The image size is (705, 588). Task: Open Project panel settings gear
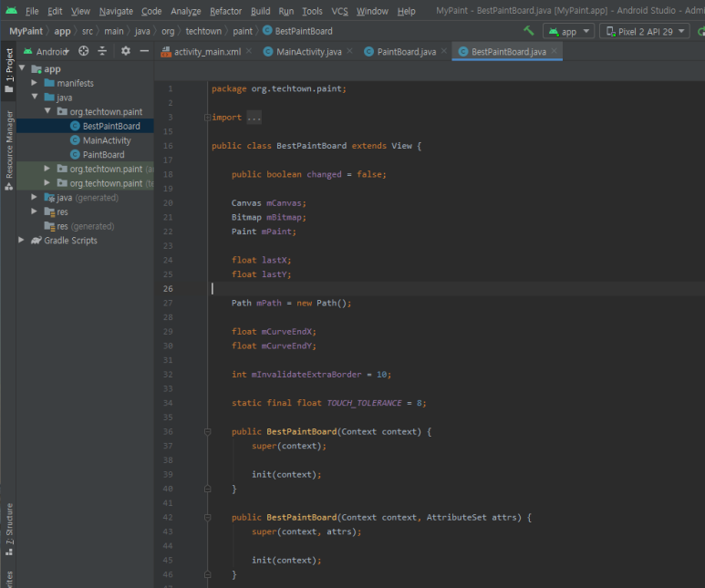(x=126, y=51)
